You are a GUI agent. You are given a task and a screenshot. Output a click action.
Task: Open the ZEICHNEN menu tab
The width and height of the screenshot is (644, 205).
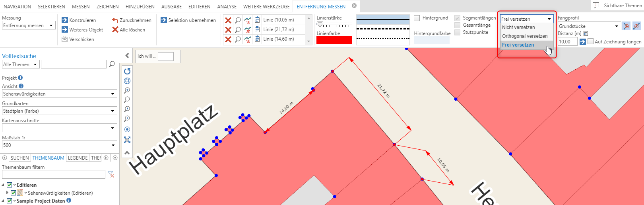[108, 7]
